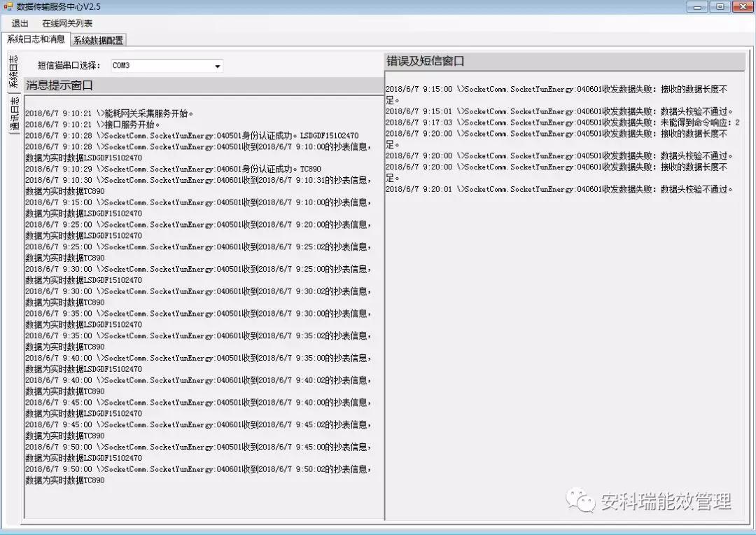
Task: Open the 退出 menu
Action: (x=20, y=23)
